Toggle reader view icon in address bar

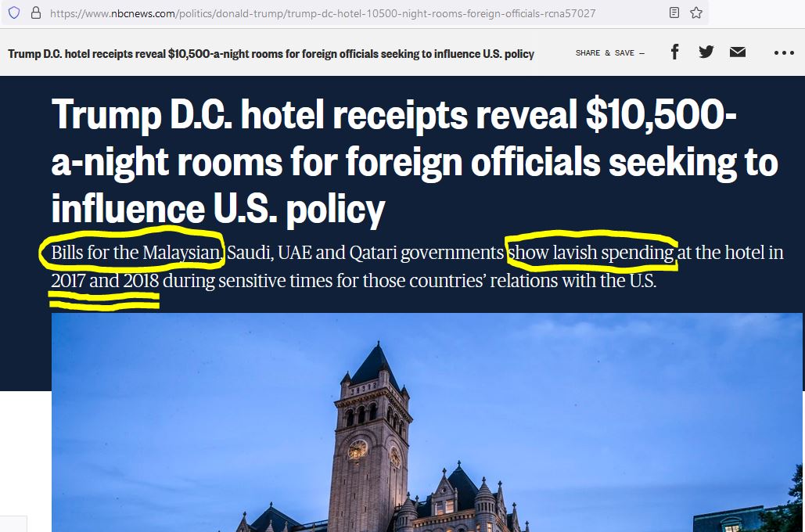tap(674, 13)
